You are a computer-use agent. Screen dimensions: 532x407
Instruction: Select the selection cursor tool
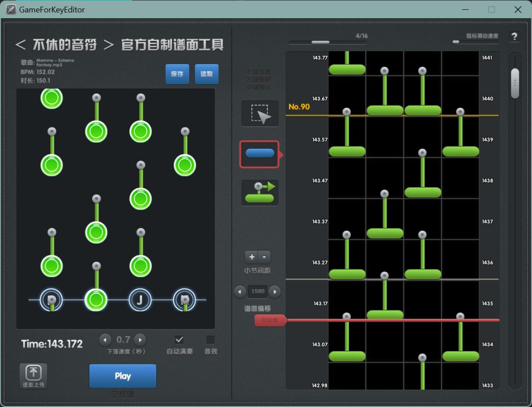(260, 114)
